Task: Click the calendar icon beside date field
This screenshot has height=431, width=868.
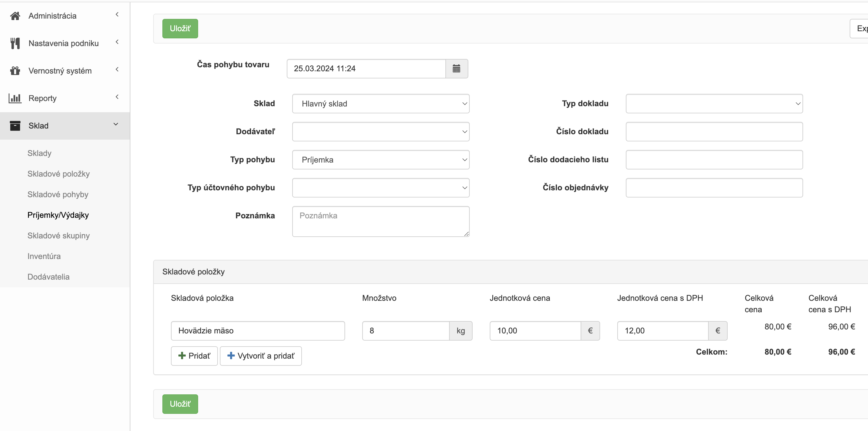Action: tap(456, 69)
